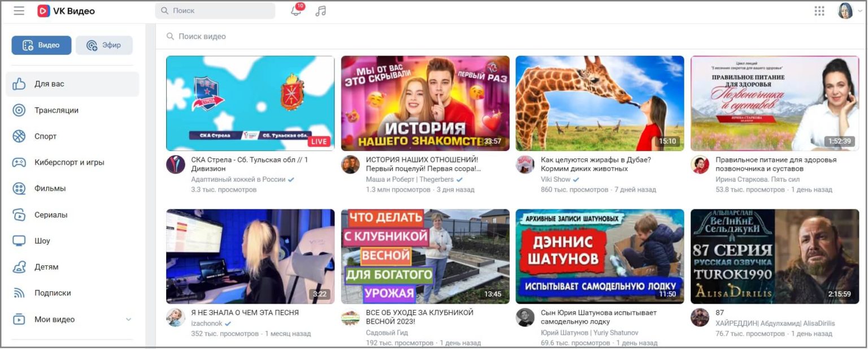
Task: Open the notifications bell with 10 alerts
Action: [296, 11]
